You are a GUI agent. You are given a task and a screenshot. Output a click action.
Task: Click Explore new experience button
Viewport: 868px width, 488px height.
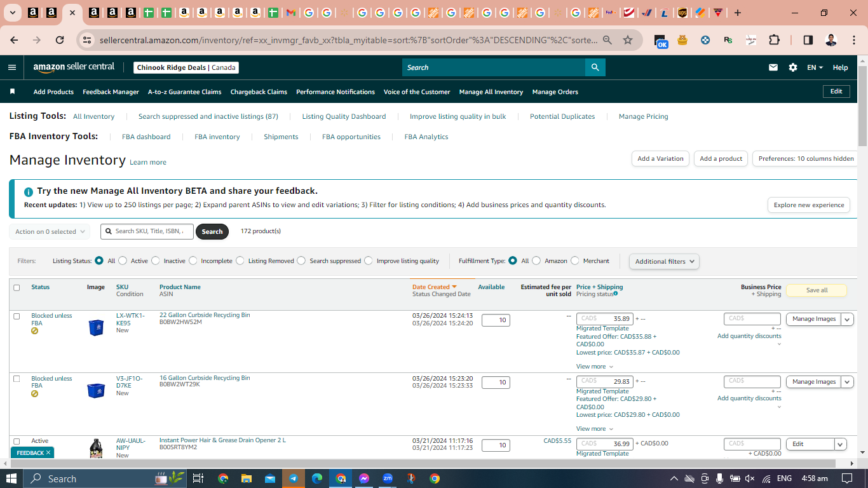click(809, 205)
